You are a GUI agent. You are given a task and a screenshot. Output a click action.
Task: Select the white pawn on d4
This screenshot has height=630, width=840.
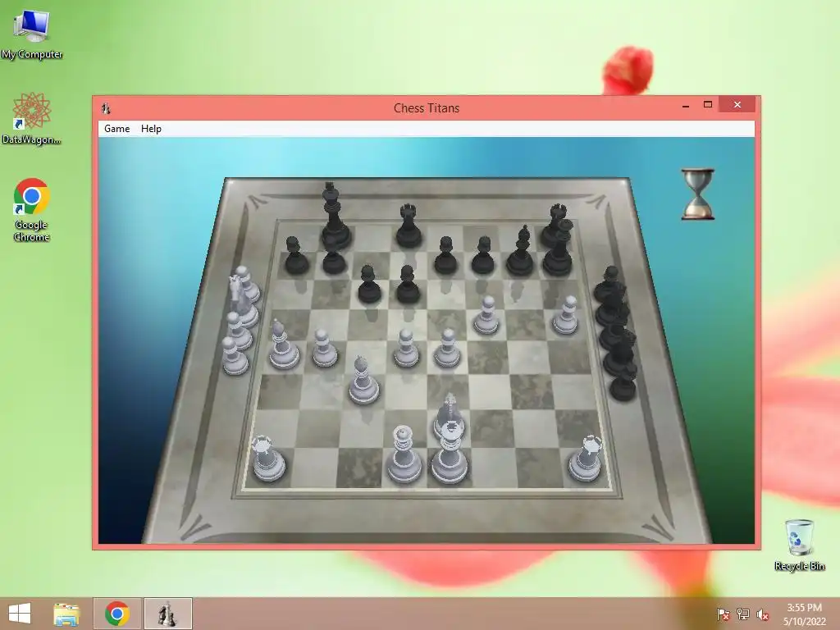pos(406,349)
